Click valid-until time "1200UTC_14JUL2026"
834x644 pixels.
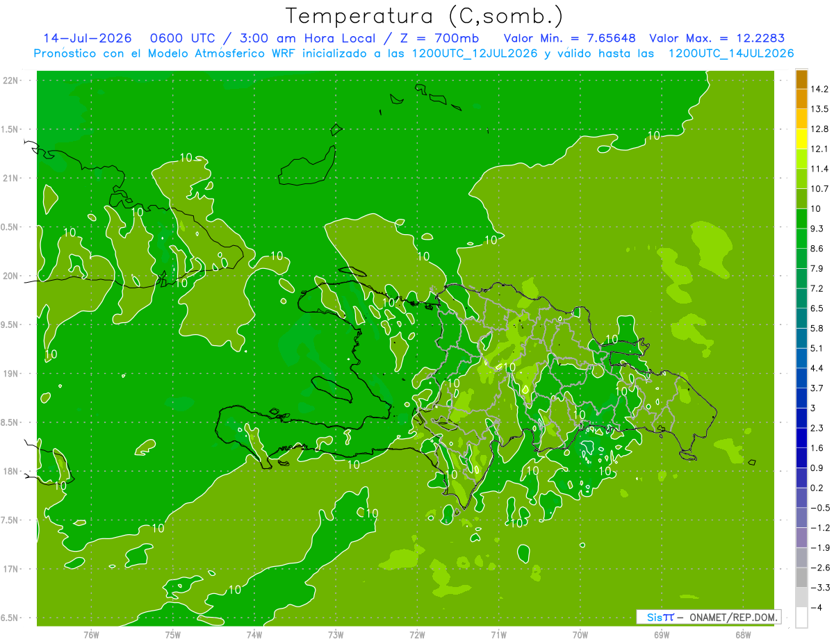731,53
